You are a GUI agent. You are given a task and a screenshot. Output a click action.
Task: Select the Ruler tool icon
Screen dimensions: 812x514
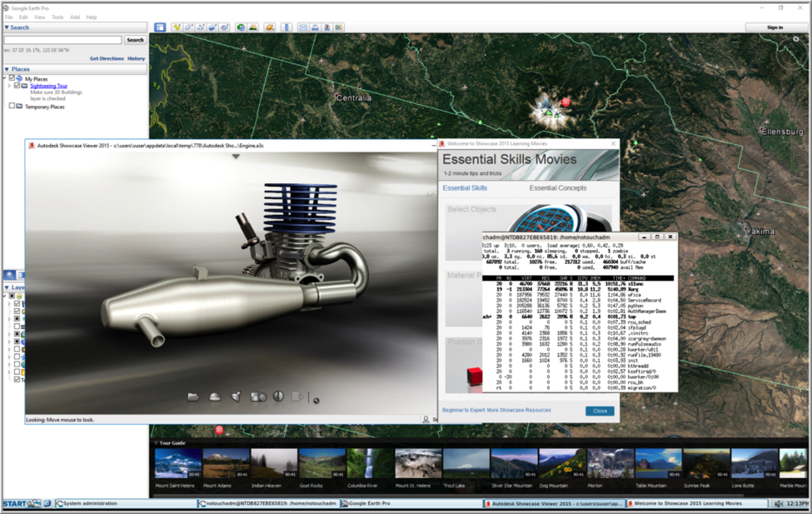(286, 27)
